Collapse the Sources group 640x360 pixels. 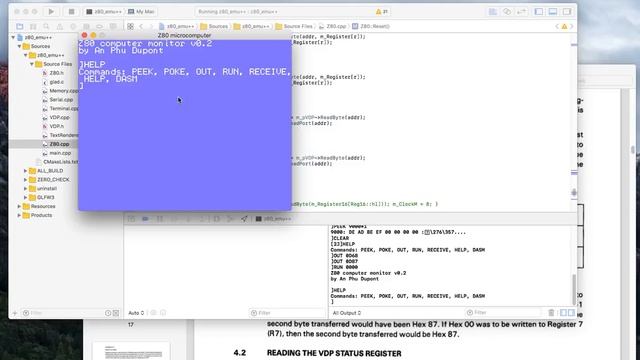click(19, 46)
